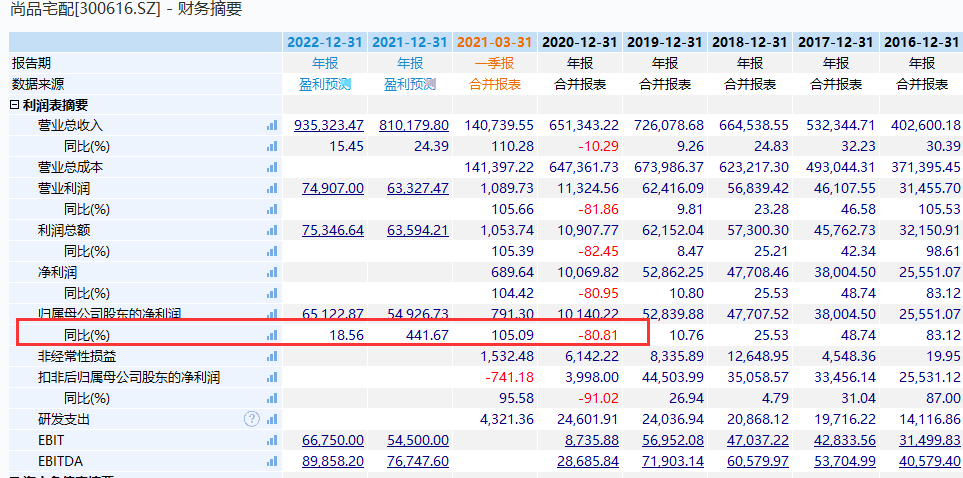Open the EBITDA row chart icon
Image resolution: width=963 pixels, height=478 pixels.
click(x=272, y=461)
